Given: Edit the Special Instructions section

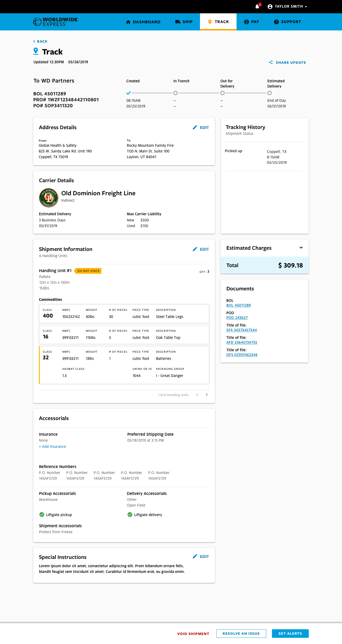Looking at the screenshot, I should pos(201,556).
